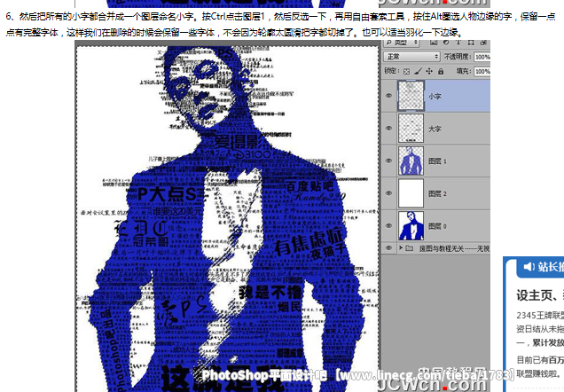Filter layers by adjustment layer icon
The height and width of the screenshot is (392, 564).
pos(446,43)
